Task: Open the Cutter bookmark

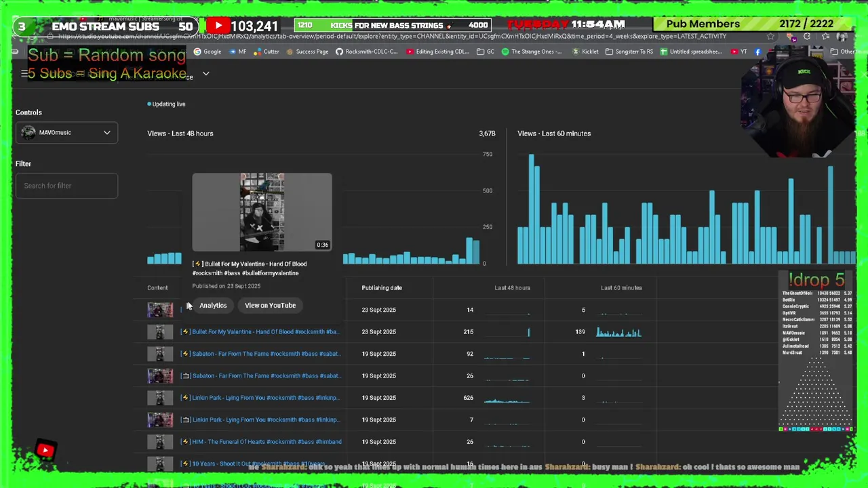Action: click(267, 52)
